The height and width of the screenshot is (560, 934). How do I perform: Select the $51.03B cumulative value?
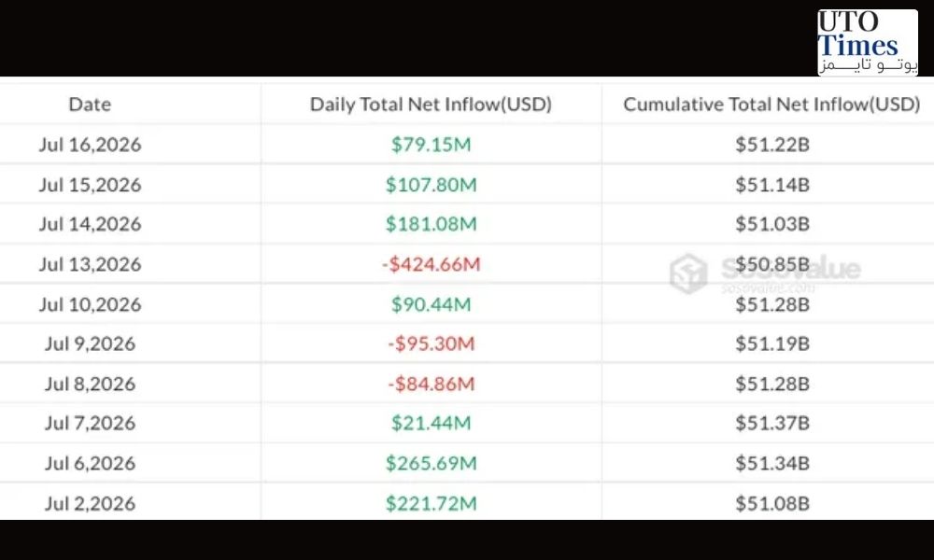772,224
